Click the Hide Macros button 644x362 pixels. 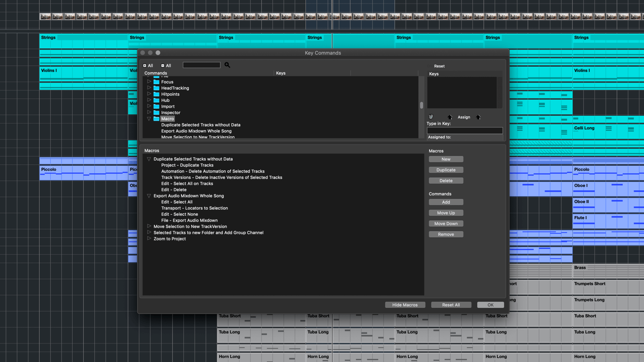click(405, 305)
